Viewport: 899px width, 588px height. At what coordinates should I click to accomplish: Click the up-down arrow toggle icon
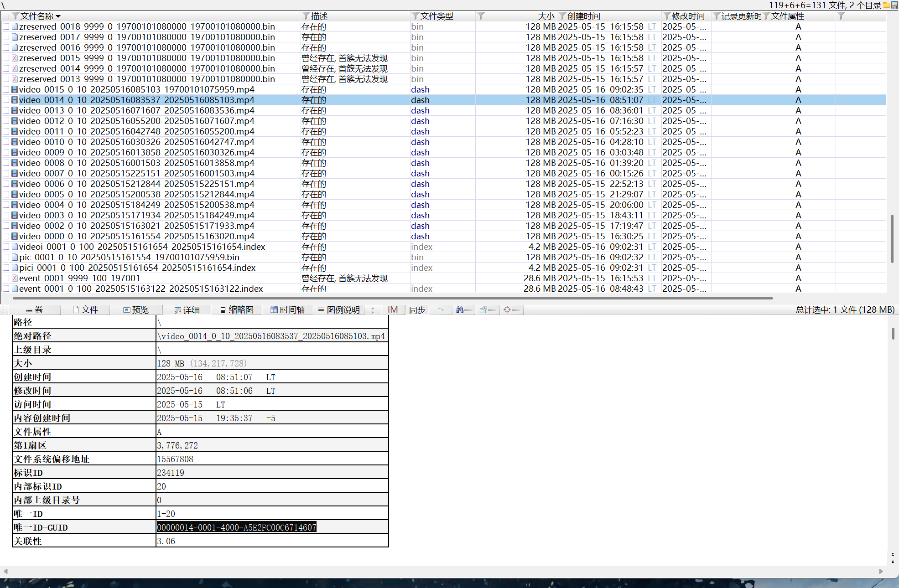373,310
